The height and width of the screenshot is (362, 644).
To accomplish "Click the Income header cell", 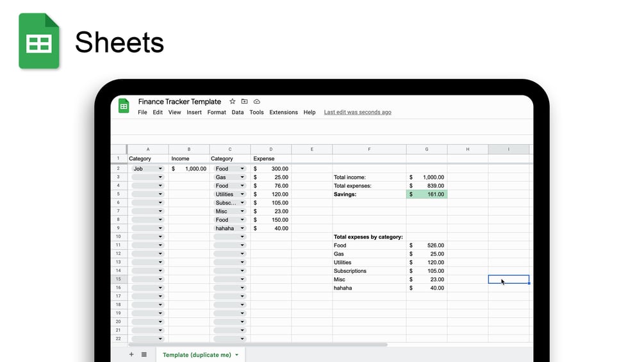I will coord(189,158).
